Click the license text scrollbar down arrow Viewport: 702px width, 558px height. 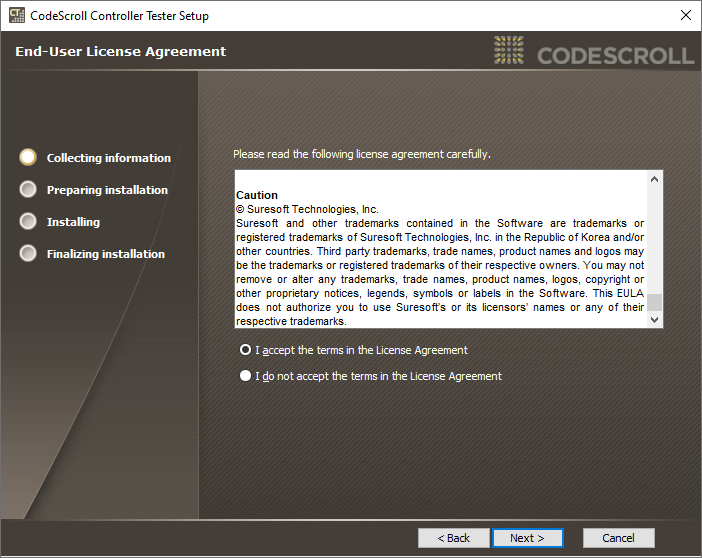click(x=655, y=320)
